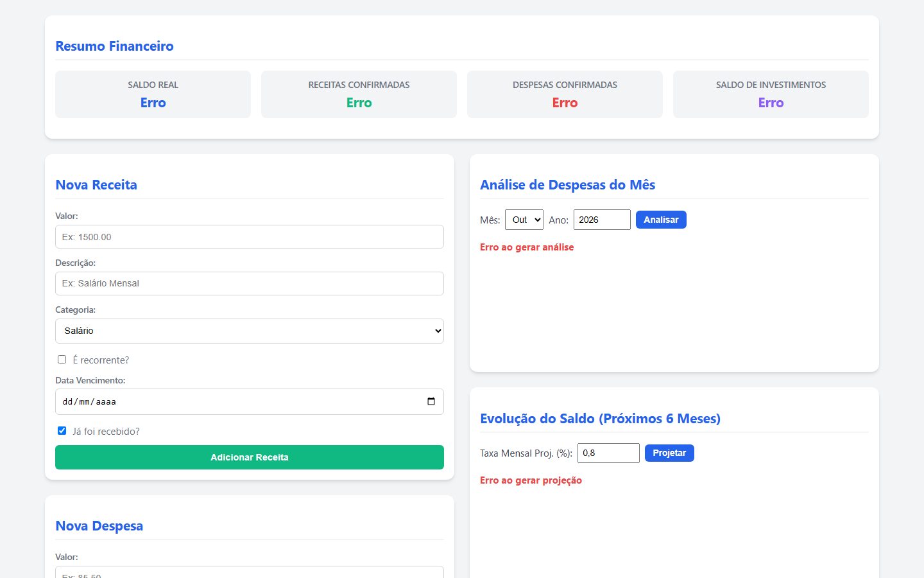The image size is (924, 578).
Task: Select the Saldo de Investimentos summary card
Action: (x=771, y=94)
